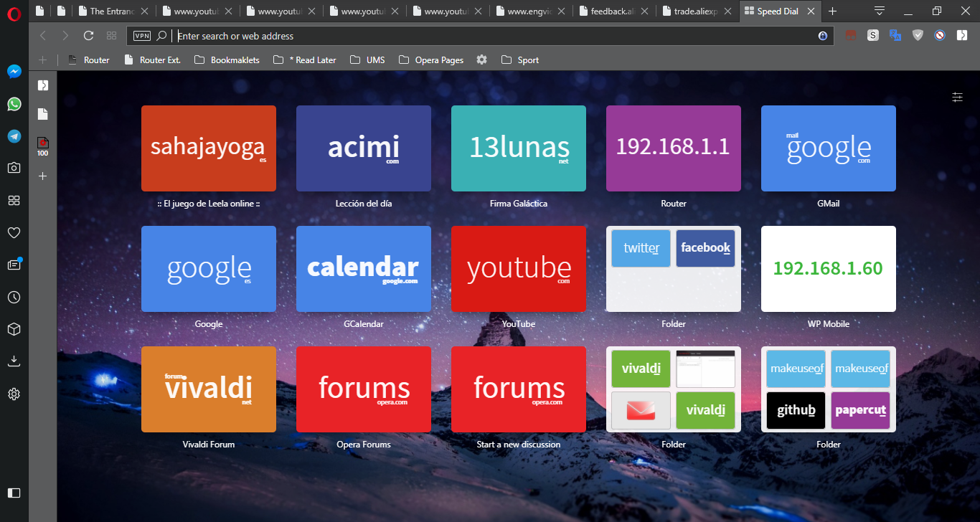Open downloads from the sidebar
The image size is (980, 522).
coord(14,361)
